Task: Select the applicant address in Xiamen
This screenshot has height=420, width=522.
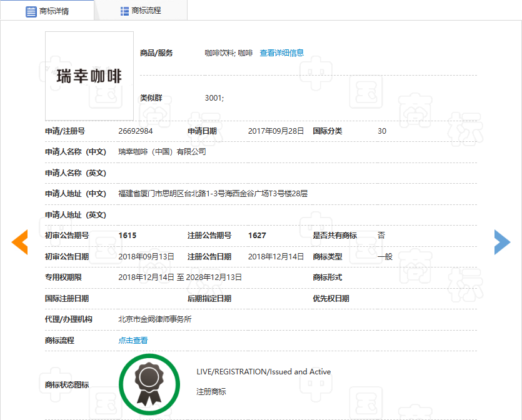Action: coord(213,193)
